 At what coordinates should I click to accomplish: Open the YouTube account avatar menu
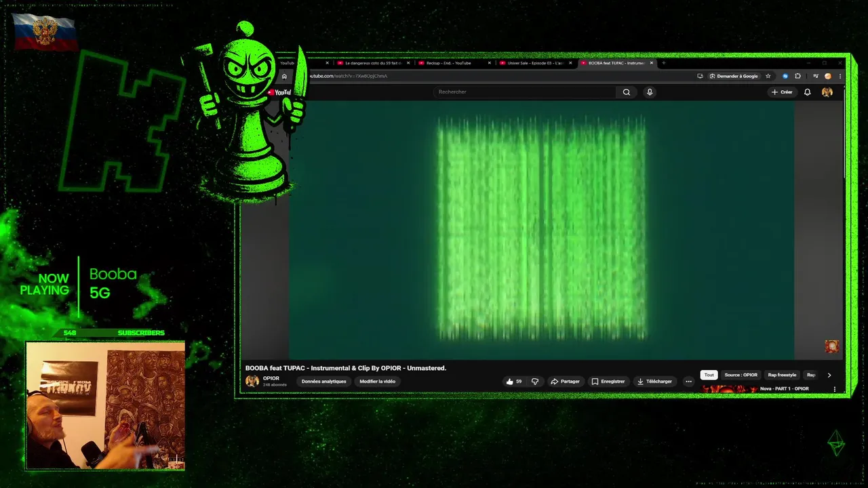(827, 92)
